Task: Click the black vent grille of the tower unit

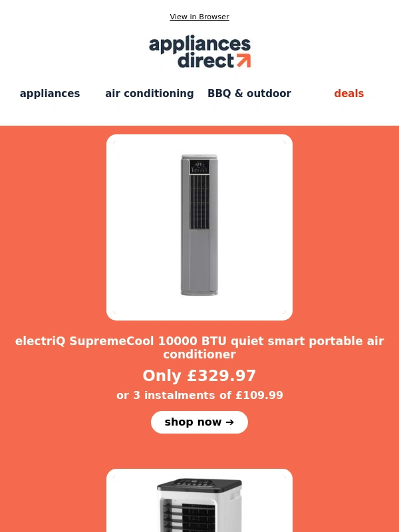Action: pos(199,199)
